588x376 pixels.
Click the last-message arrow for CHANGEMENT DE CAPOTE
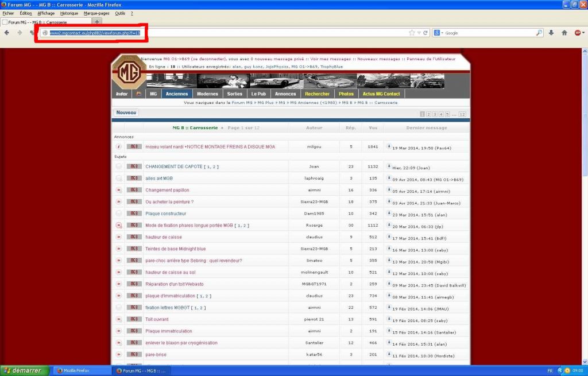click(389, 166)
